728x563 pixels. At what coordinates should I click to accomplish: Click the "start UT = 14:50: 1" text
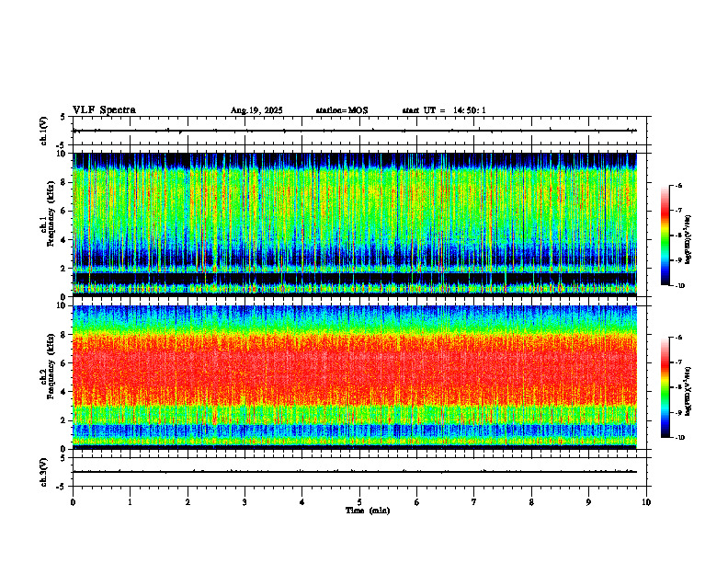coord(444,110)
